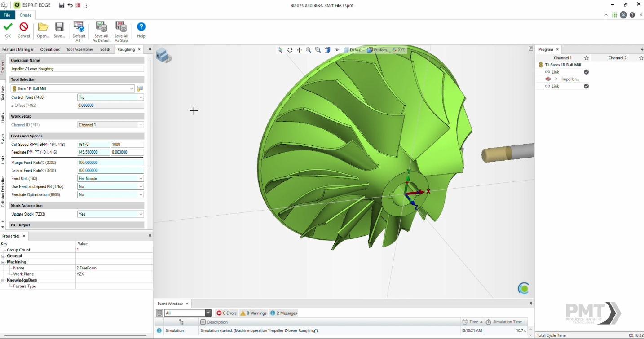The image size is (644, 339).
Task: Select the zoom tool in viewport toolbar
Action: pos(309,50)
